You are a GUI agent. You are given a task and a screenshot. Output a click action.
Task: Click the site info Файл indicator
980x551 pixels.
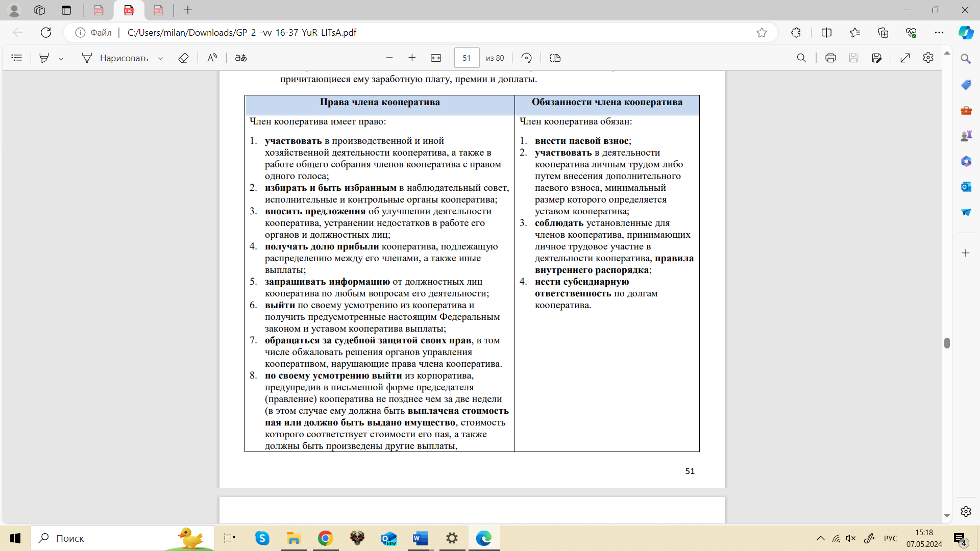[93, 33]
